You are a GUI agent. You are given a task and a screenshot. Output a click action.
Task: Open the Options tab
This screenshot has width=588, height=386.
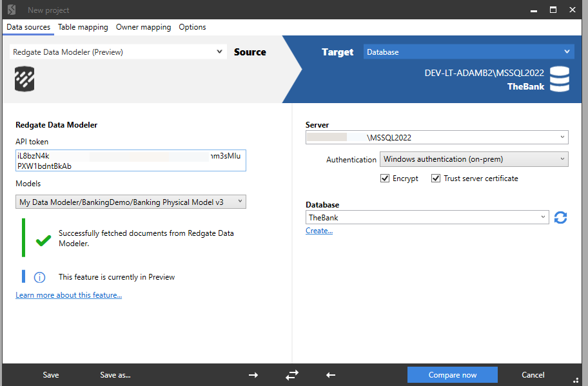tap(192, 27)
